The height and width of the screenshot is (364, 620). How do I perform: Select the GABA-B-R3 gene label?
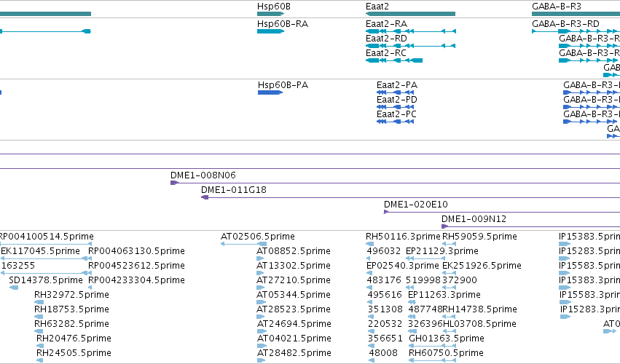(557, 7)
